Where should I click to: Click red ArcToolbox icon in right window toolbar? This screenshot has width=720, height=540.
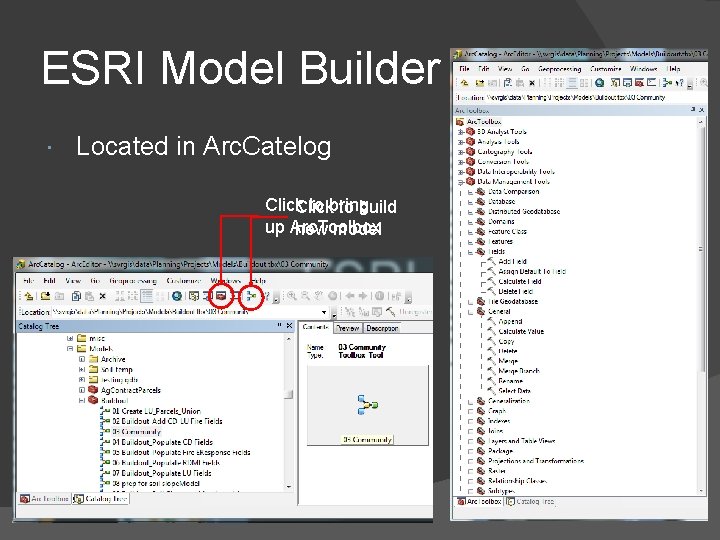click(640, 83)
